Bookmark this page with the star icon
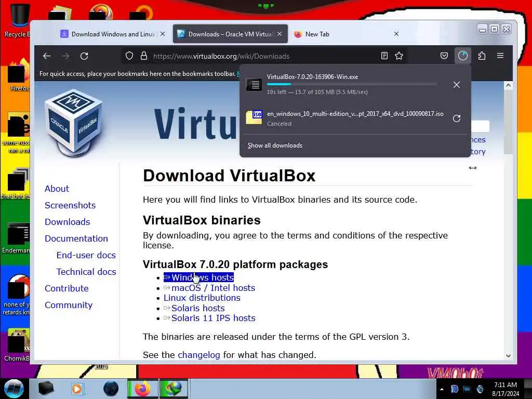Viewport: 532px width, 399px height. [x=399, y=56]
